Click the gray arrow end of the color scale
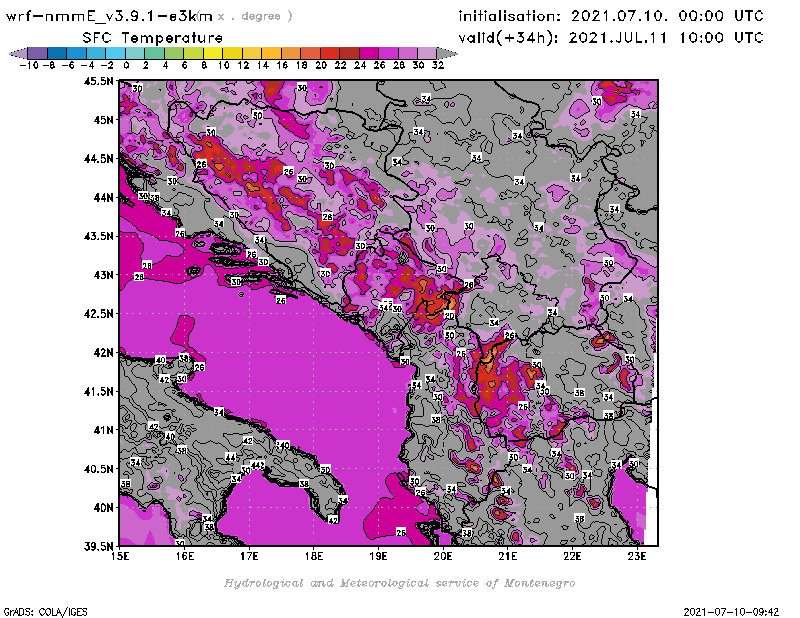 coord(447,53)
